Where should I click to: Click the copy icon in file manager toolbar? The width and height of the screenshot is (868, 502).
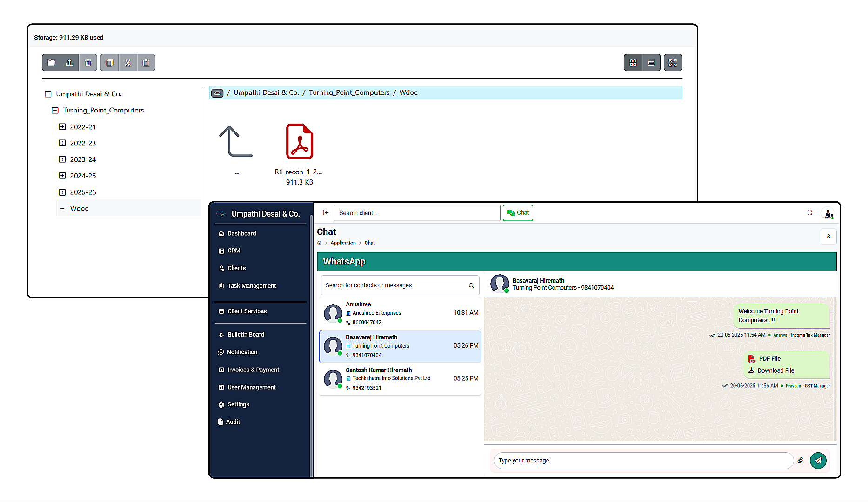(110, 63)
